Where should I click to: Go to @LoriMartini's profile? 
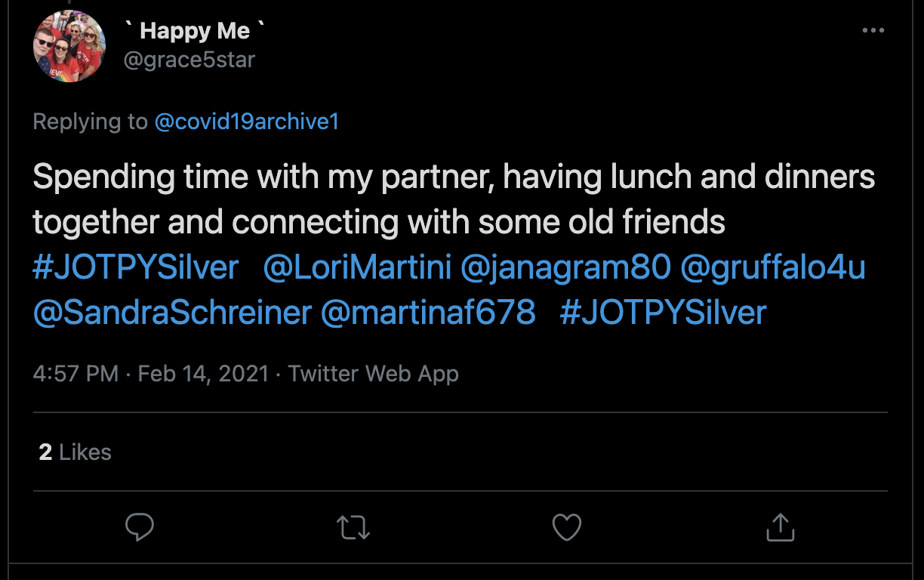click(x=357, y=267)
